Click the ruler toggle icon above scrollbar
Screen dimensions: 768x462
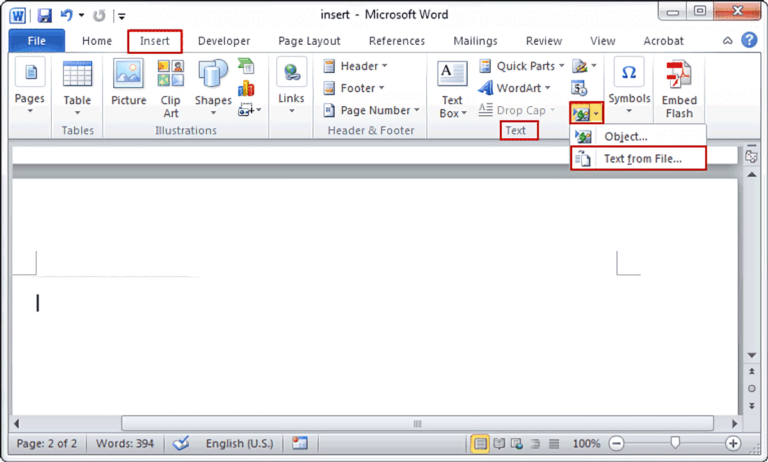point(751,156)
